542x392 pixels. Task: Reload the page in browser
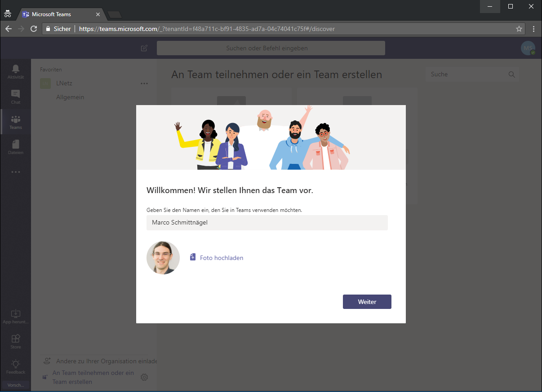click(x=33, y=29)
